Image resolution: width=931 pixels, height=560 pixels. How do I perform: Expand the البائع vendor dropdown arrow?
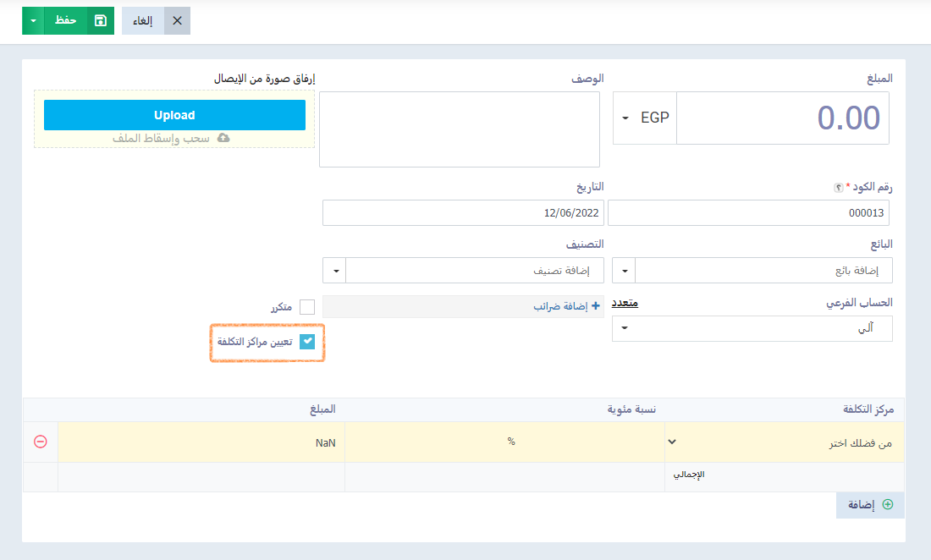(624, 271)
